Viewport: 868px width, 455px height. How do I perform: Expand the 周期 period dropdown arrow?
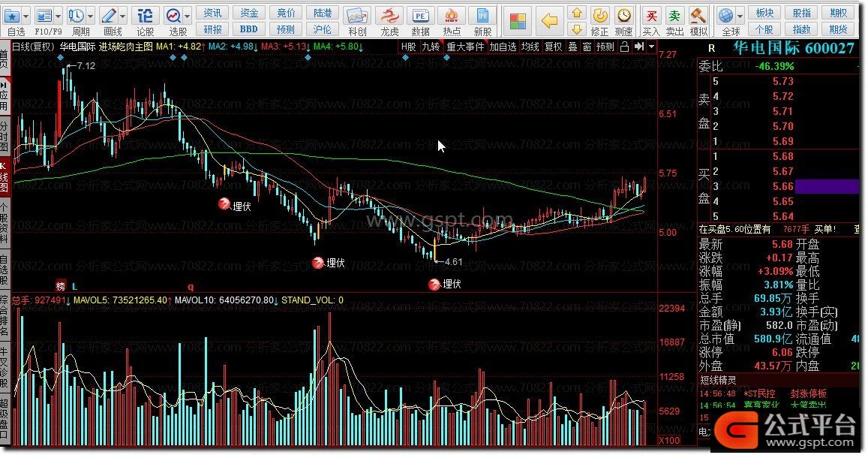[x=90, y=16]
